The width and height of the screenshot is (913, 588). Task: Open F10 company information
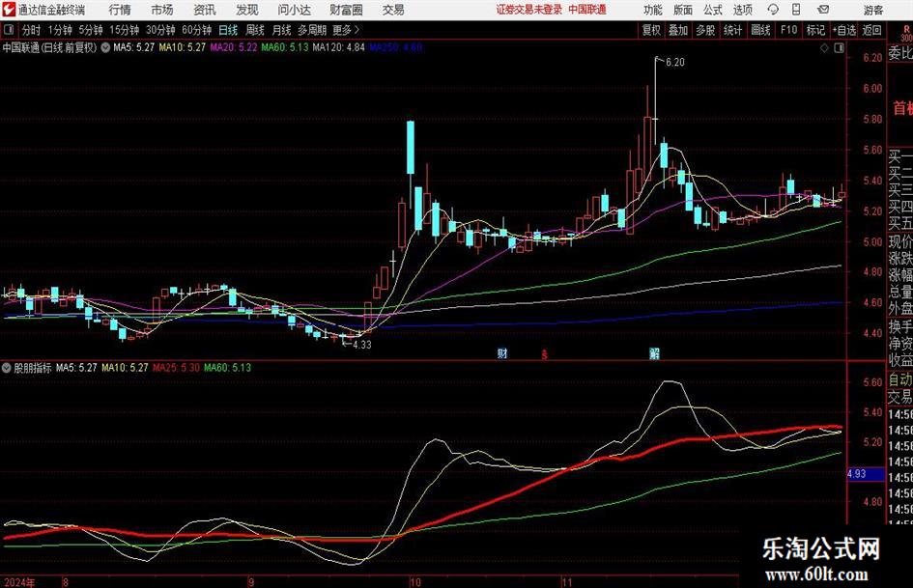point(789,30)
